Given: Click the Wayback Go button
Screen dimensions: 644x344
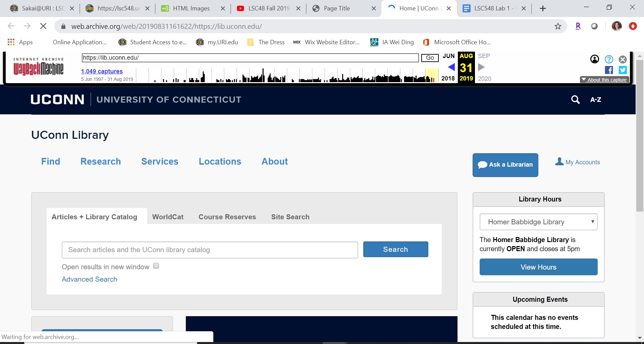Looking at the screenshot, I should click(430, 58).
